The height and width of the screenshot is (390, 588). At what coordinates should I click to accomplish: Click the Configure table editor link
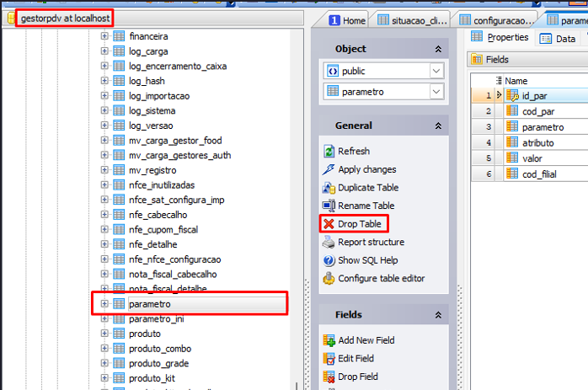click(381, 278)
